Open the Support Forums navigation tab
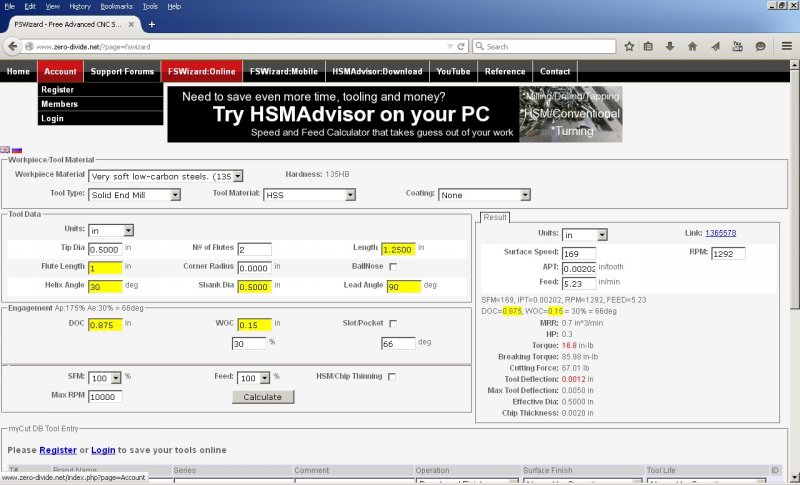The height and width of the screenshot is (485, 800). coord(122,72)
